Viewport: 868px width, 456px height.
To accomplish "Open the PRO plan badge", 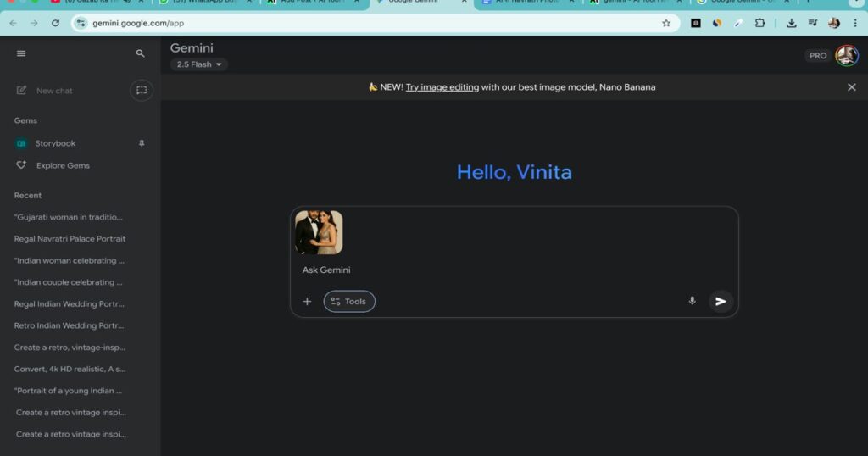I will (818, 55).
